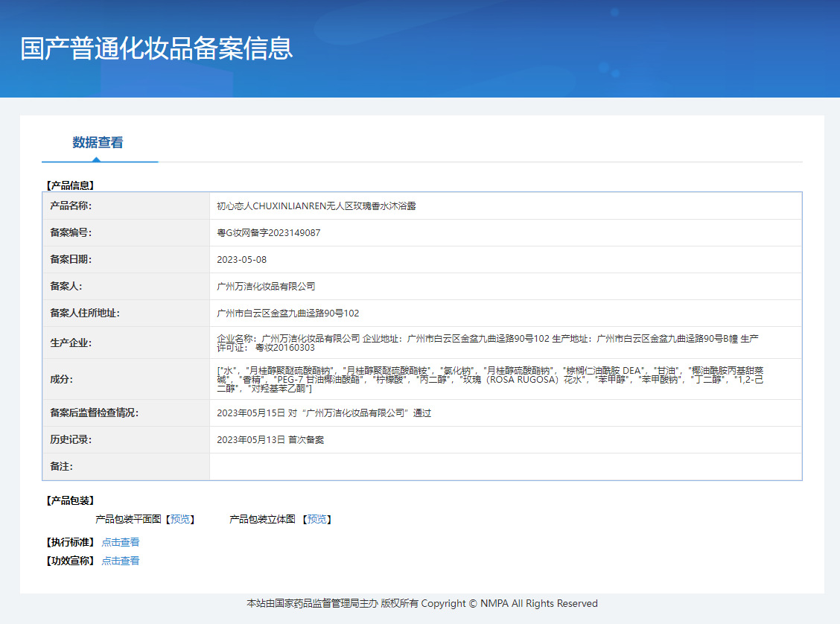Viewport: 840px width, 624px height.
Task: Click the 【功效宣称】 label
Action: coord(70,561)
